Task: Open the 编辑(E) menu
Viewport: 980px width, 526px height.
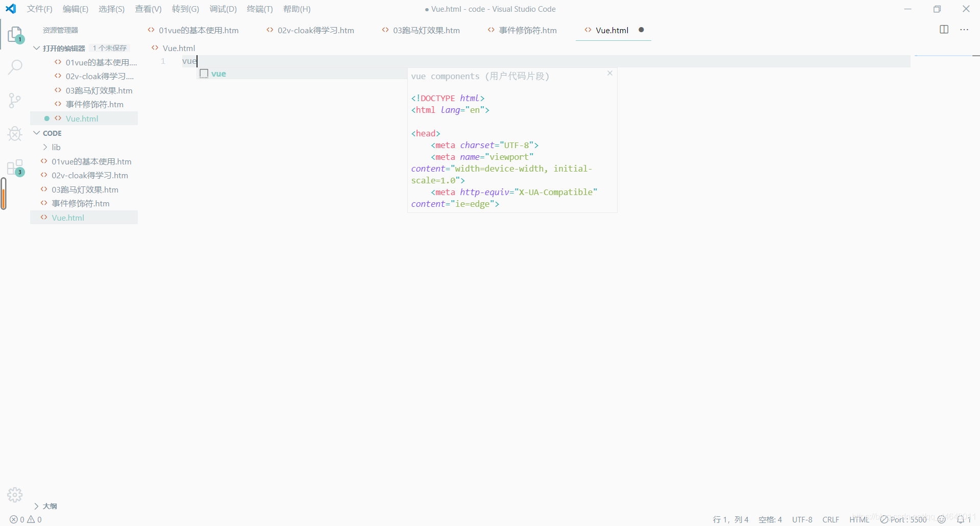Action: (76, 9)
